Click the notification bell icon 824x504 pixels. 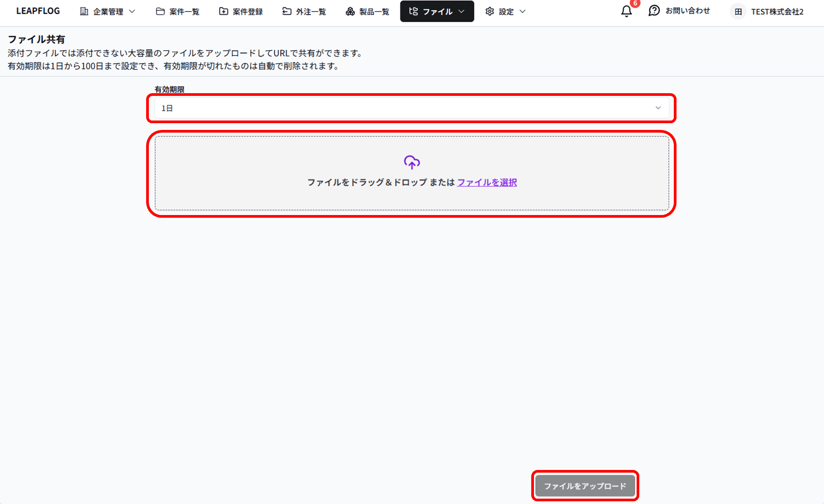point(626,11)
